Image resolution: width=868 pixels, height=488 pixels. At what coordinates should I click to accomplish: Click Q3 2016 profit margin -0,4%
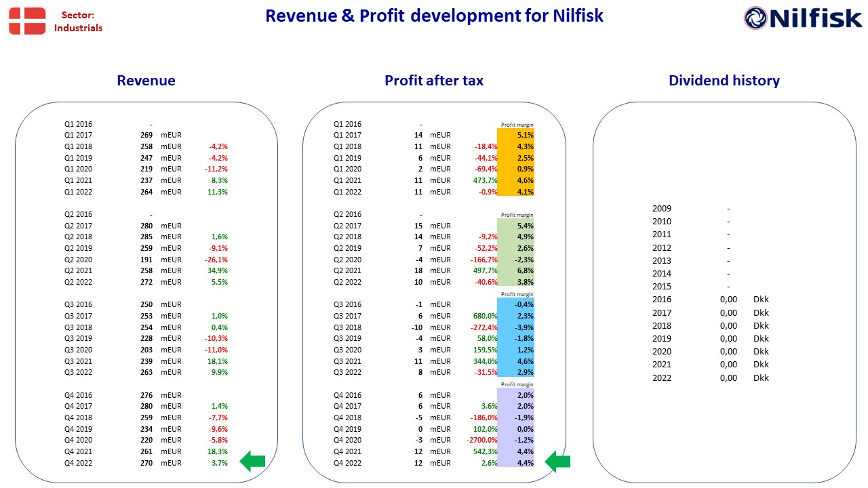(524, 305)
